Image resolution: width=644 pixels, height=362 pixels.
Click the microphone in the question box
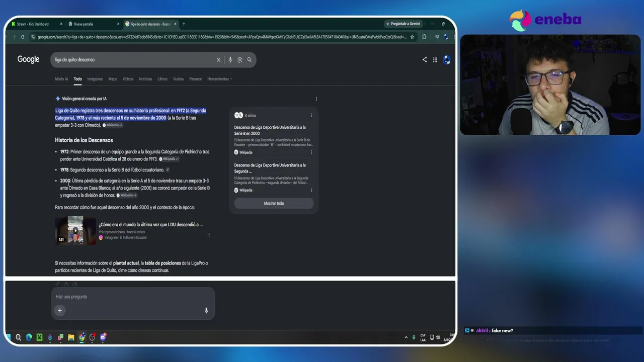click(x=206, y=311)
